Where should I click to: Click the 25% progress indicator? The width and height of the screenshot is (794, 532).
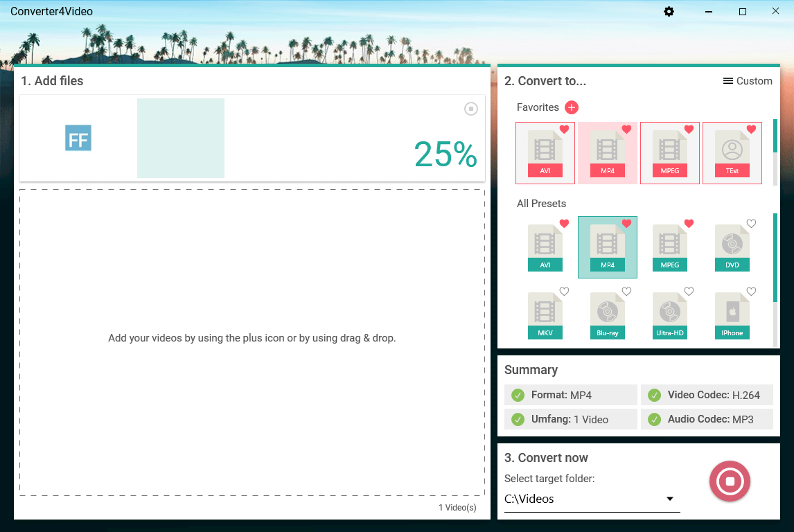pos(445,154)
